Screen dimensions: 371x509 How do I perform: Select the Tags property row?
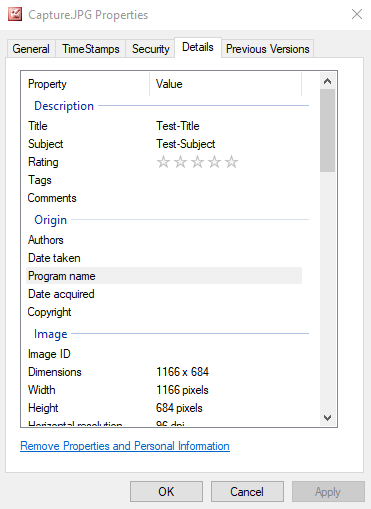164,180
